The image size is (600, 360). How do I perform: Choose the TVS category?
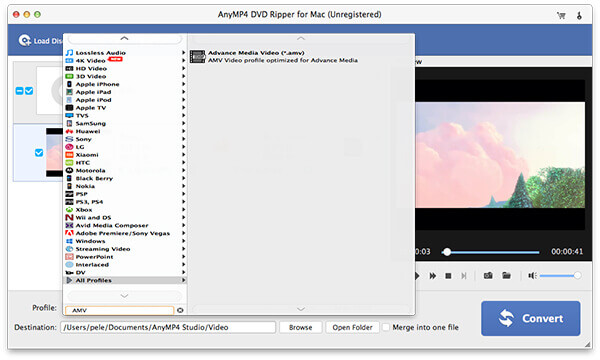click(x=125, y=116)
